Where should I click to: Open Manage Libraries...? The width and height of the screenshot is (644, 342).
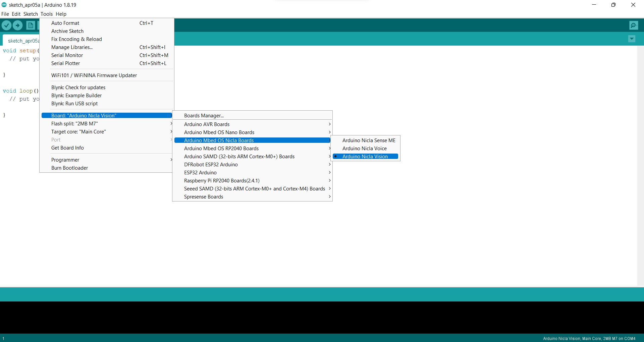click(107, 47)
